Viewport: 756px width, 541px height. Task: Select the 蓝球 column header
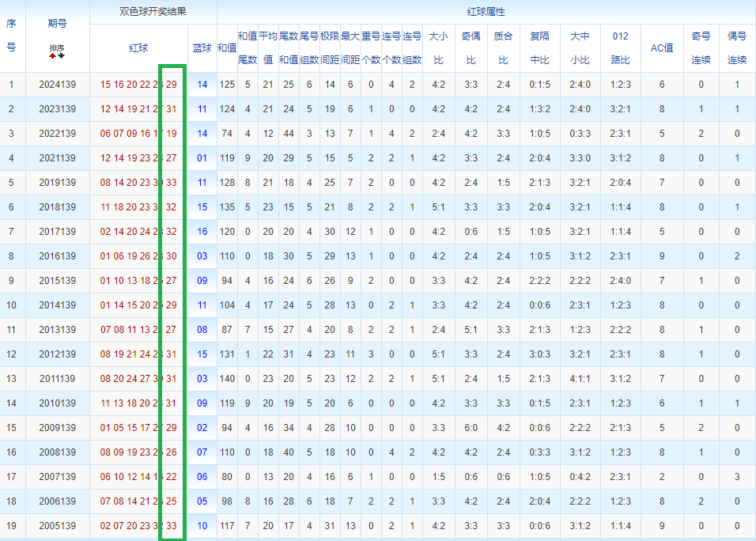point(202,48)
